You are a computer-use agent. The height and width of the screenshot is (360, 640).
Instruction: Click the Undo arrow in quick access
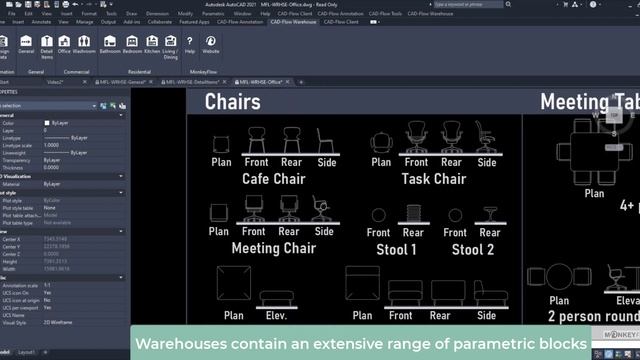pyautogui.click(x=76, y=4)
